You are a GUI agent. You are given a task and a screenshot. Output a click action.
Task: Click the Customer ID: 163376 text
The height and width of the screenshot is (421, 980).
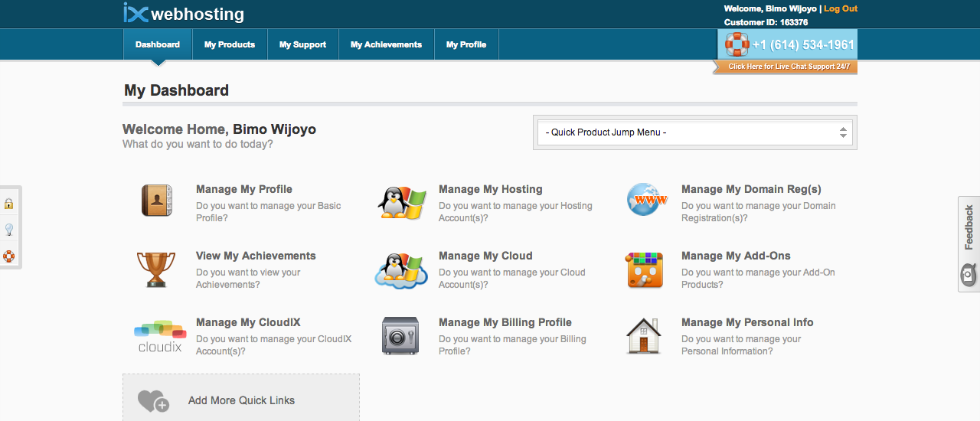point(766,22)
